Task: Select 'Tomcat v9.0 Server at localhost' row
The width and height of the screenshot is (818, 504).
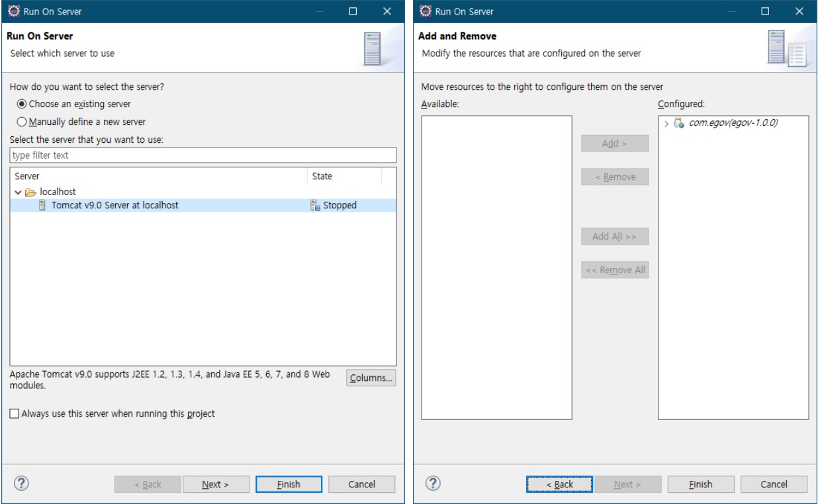Action: pyautogui.click(x=203, y=205)
